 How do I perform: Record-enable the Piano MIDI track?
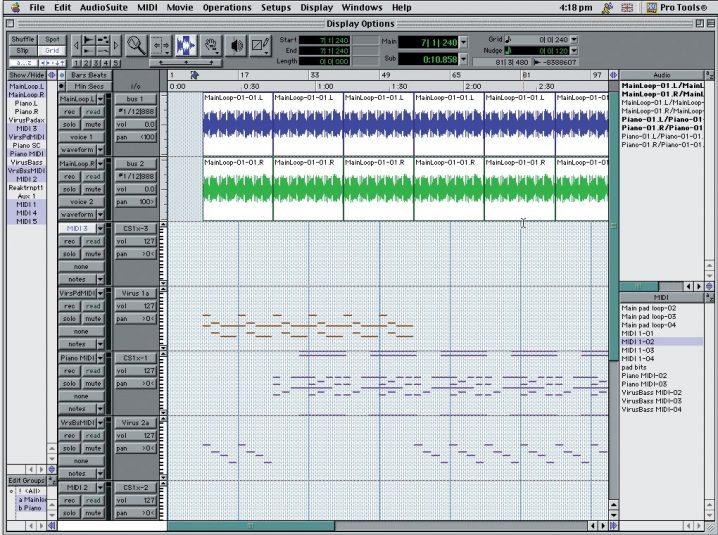(71, 370)
